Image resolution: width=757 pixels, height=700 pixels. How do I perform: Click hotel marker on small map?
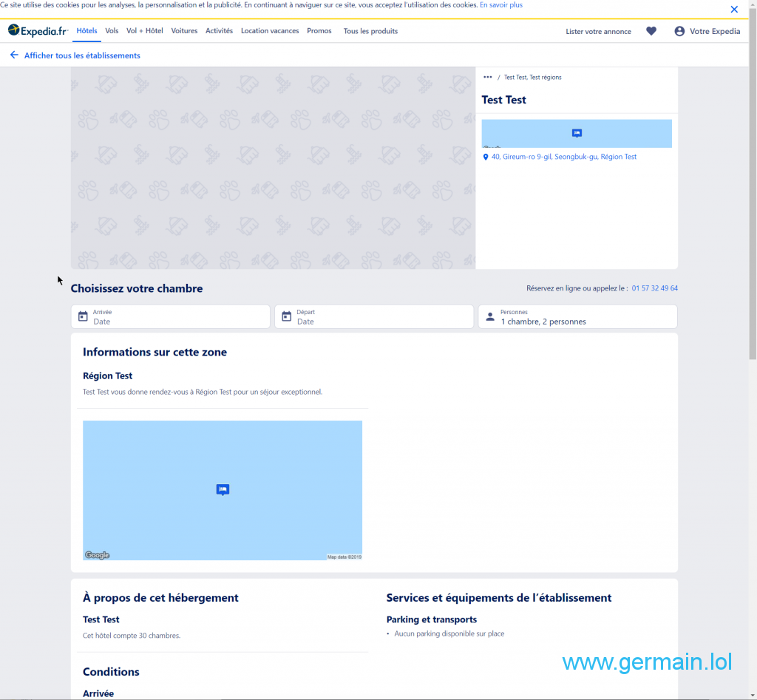click(x=577, y=133)
